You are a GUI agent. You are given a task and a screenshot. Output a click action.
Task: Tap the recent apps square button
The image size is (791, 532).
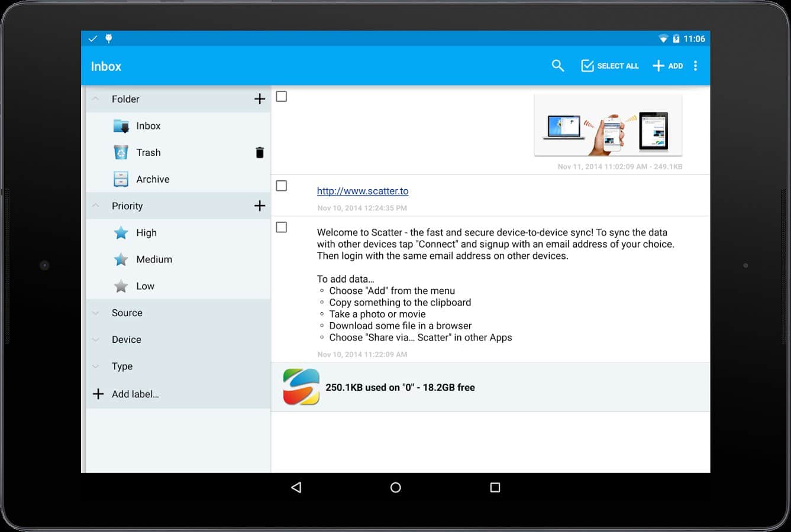click(x=495, y=487)
